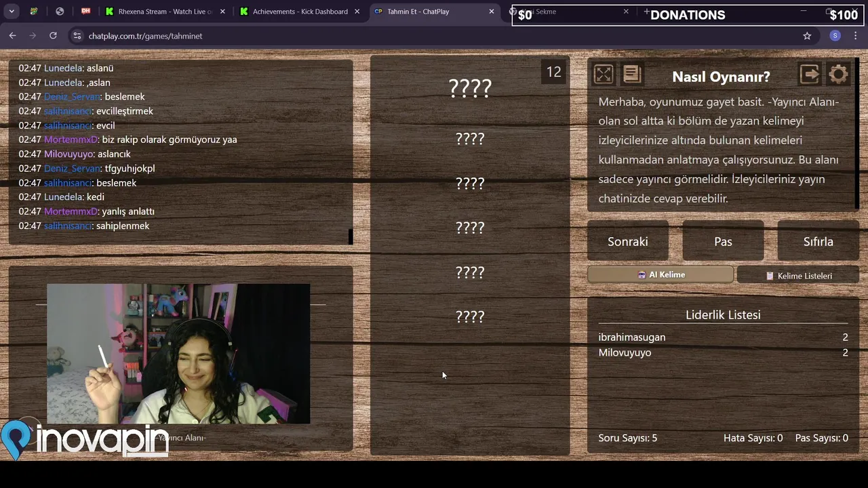Click MortemmxD message 'yanlış anlattı'

click(x=128, y=211)
